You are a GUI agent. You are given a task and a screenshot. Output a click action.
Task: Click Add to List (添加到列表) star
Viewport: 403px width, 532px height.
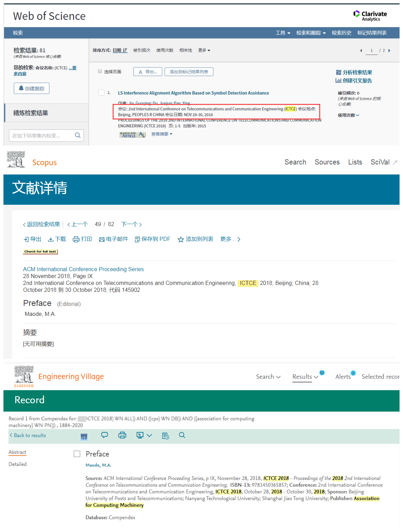[x=195, y=239]
